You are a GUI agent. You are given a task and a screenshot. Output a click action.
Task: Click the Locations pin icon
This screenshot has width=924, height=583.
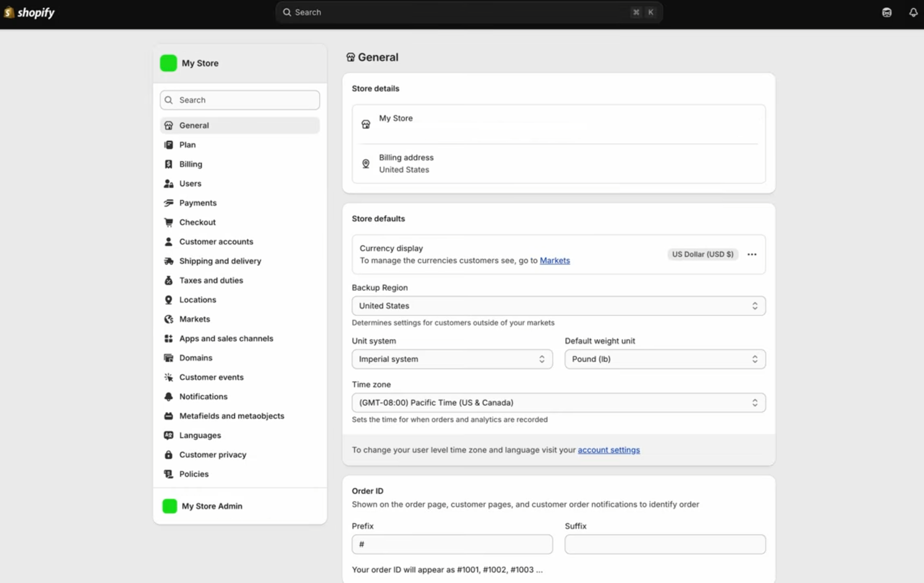click(168, 300)
